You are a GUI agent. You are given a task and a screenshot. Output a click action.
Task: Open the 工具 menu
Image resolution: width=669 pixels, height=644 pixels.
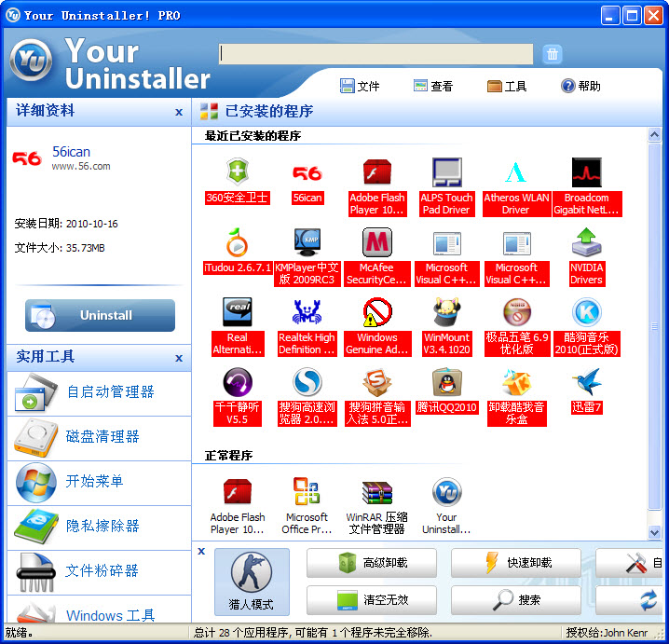(x=507, y=86)
